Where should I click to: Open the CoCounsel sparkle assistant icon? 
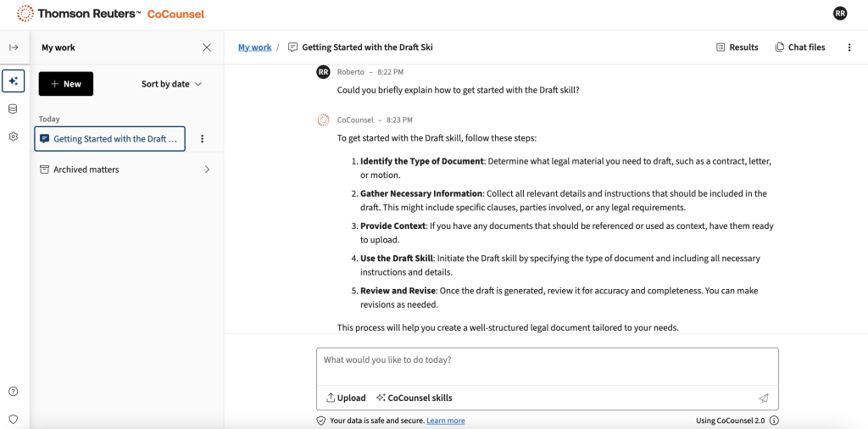tap(14, 81)
